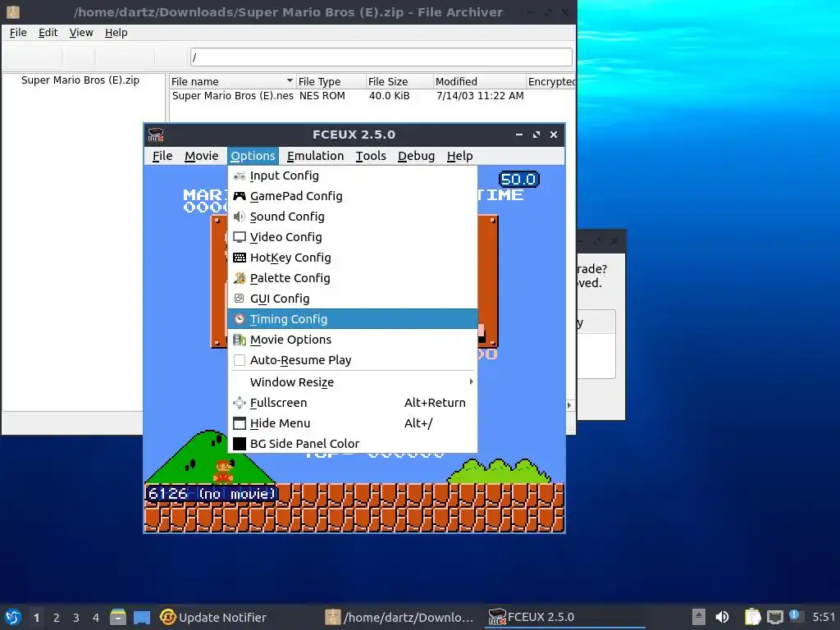Choose Palette Config menu entry
Viewport: 840px width, 630px height.
[x=353, y=278]
